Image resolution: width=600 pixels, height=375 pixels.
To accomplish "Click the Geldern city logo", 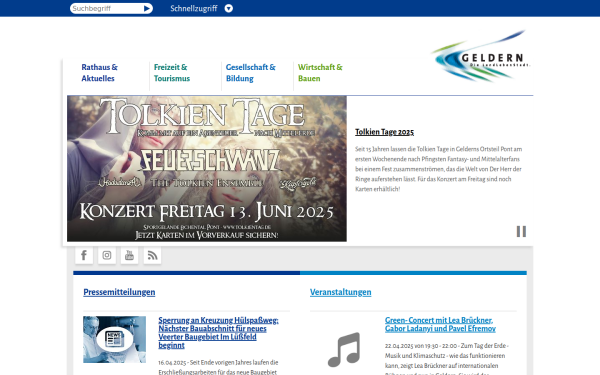I will point(481,56).
